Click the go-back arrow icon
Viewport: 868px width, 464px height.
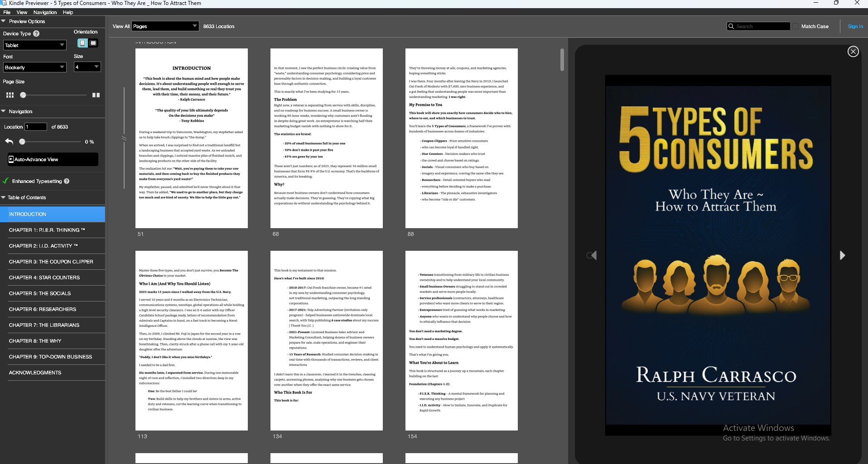point(9,142)
